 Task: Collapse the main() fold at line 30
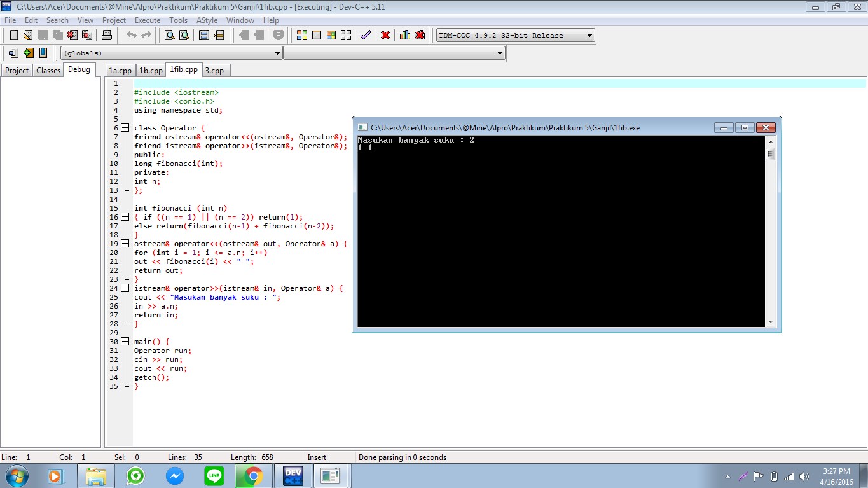(125, 342)
